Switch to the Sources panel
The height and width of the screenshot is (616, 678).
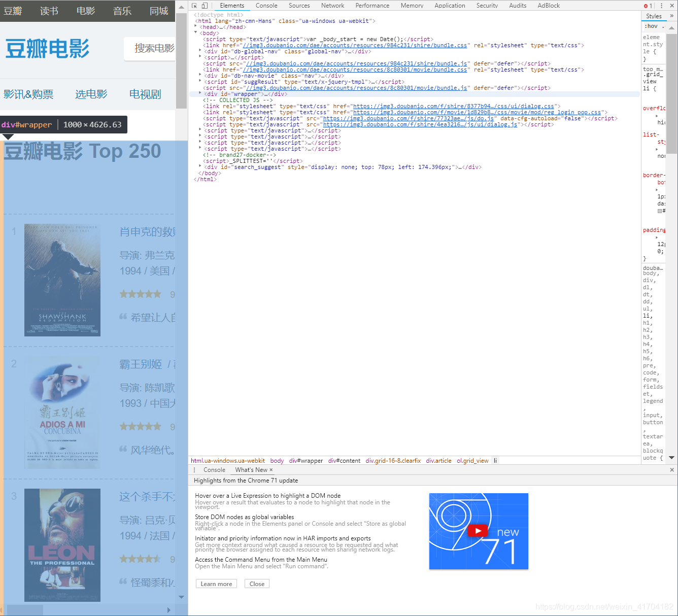[299, 6]
